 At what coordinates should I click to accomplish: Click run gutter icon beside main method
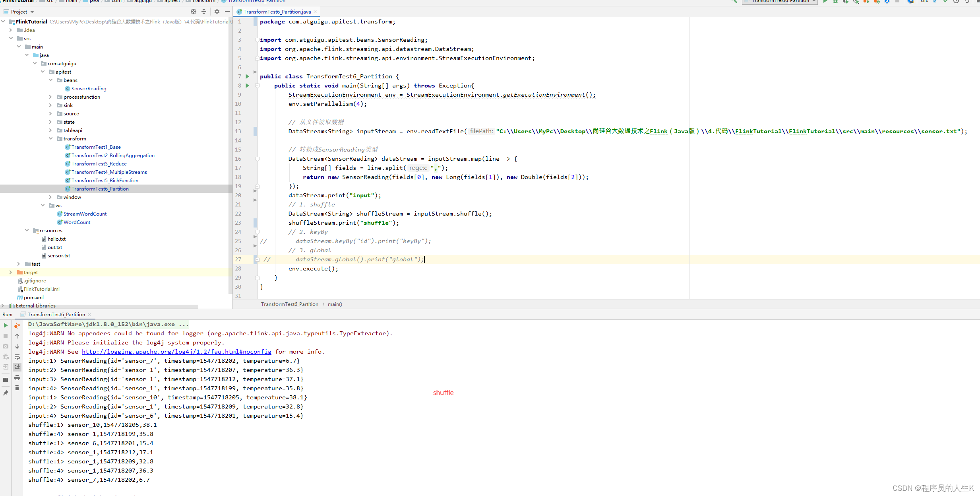[247, 86]
